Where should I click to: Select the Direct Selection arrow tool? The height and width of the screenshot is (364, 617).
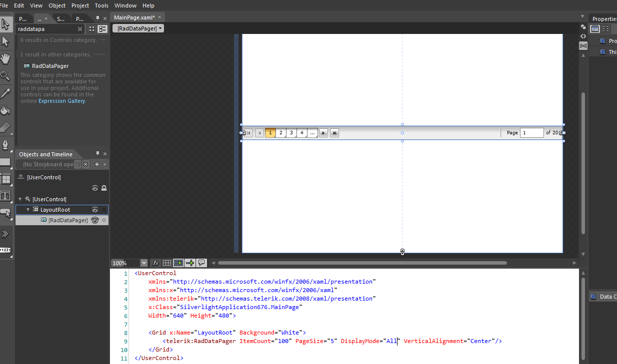coord(5,41)
